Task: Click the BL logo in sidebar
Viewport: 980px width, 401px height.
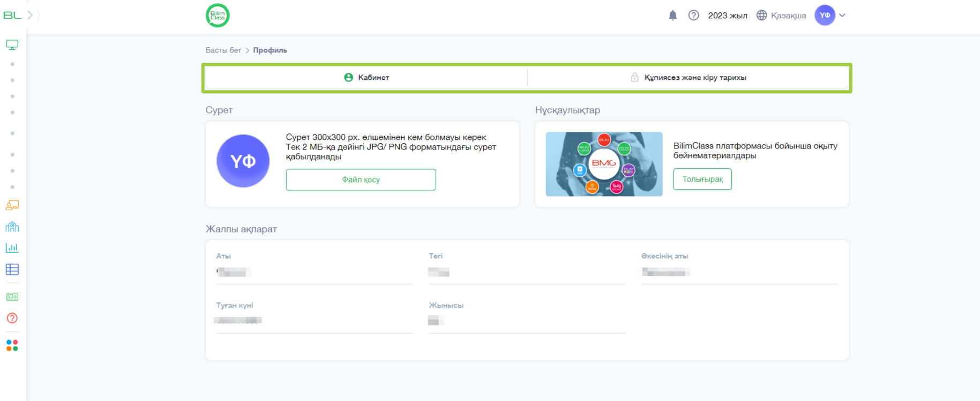Action: tap(12, 16)
